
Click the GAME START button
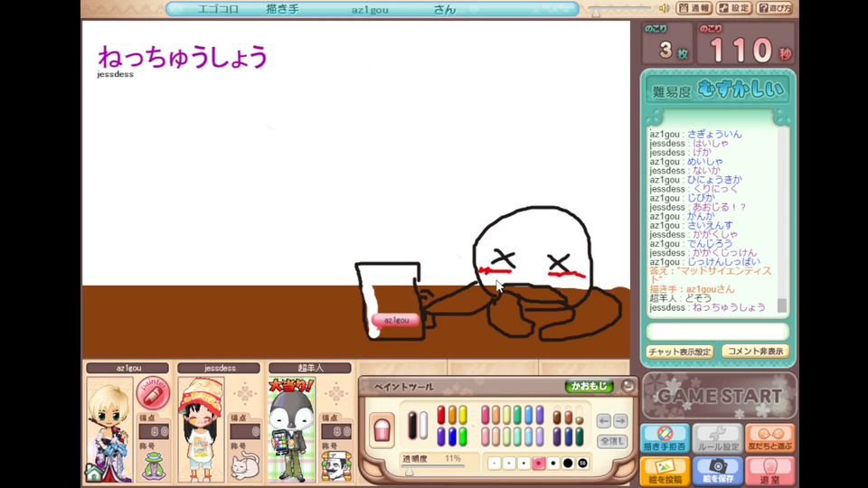[719, 396]
